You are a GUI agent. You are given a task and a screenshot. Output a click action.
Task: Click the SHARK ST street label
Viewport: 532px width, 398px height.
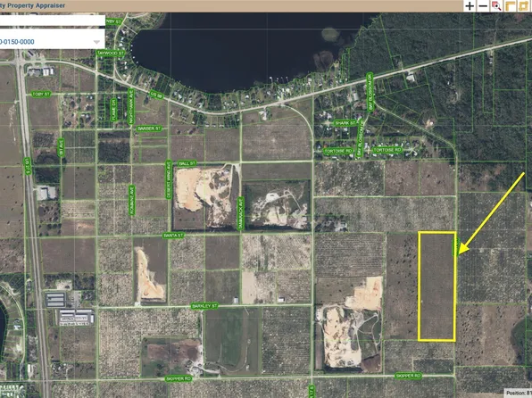click(x=345, y=123)
